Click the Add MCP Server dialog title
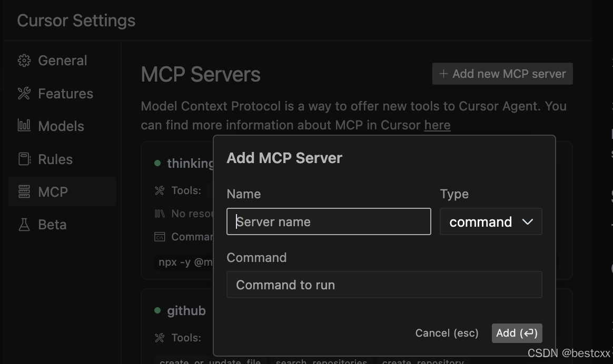This screenshot has height=364, width=613. 284,158
